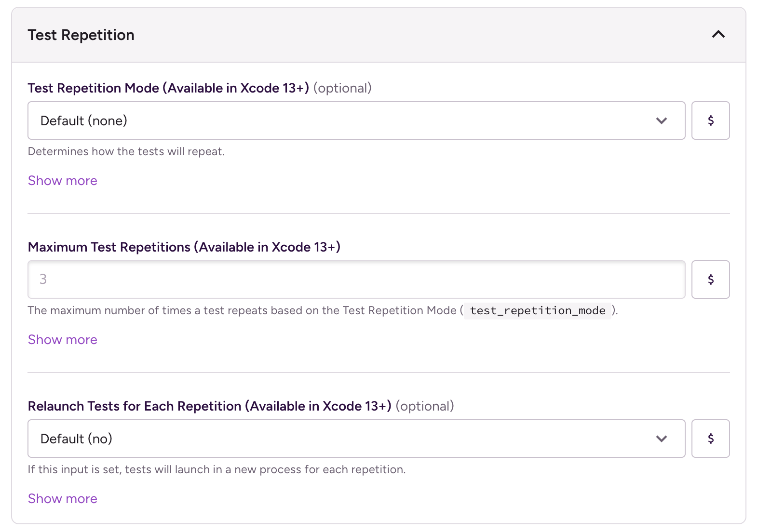758x532 pixels.
Task: Show more about Test Repetition Mode
Action: coord(63,181)
